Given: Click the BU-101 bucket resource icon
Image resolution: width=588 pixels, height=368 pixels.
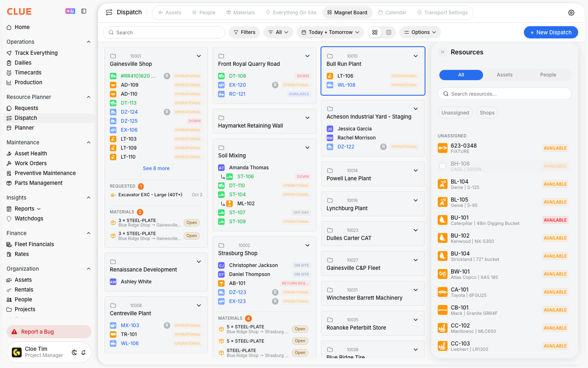Looking at the screenshot, I should (443, 220).
